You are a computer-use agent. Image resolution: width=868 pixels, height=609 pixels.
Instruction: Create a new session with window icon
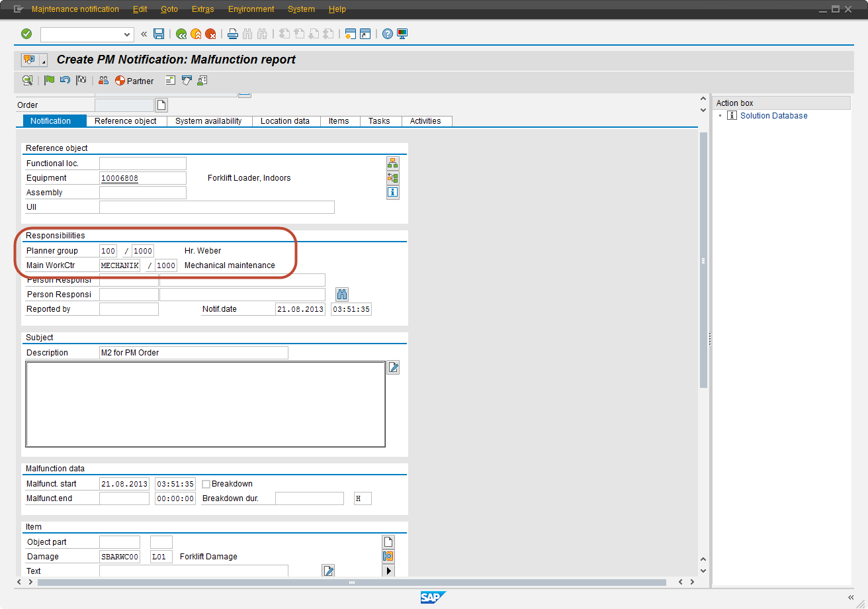tap(351, 34)
